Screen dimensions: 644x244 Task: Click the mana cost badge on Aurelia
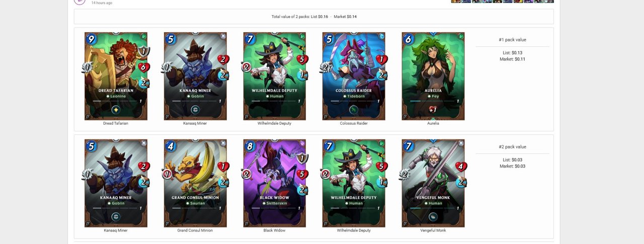pyautogui.click(x=409, y=39)
